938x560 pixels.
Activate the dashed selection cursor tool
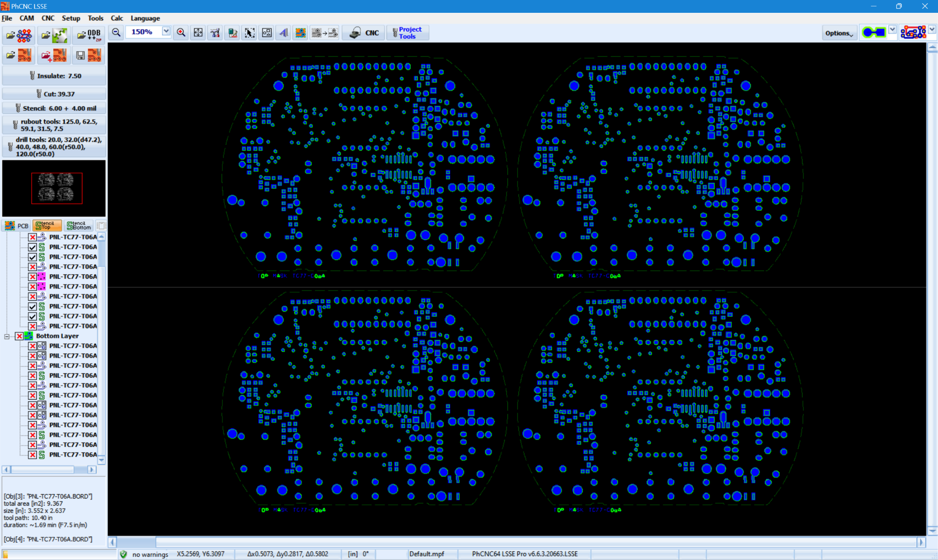click(250, 33)
